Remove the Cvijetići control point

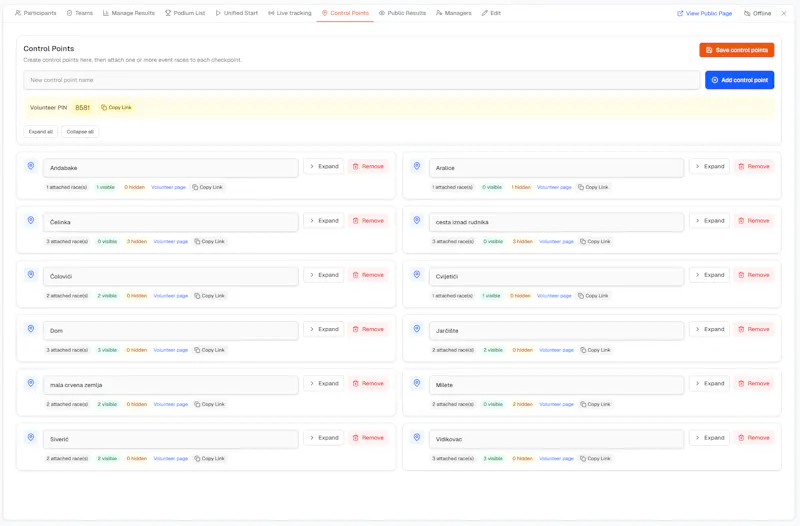click(x=754, y=275)
